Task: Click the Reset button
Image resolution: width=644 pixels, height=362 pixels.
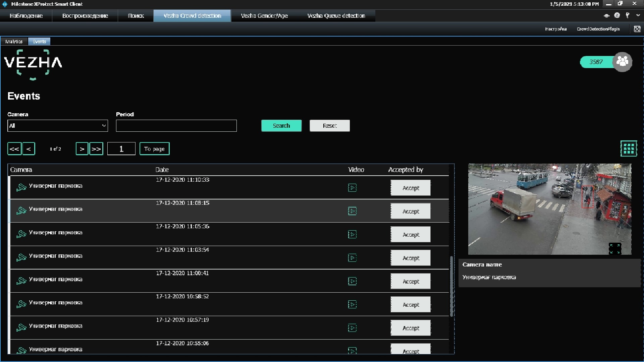Action: tap(330, 126)
